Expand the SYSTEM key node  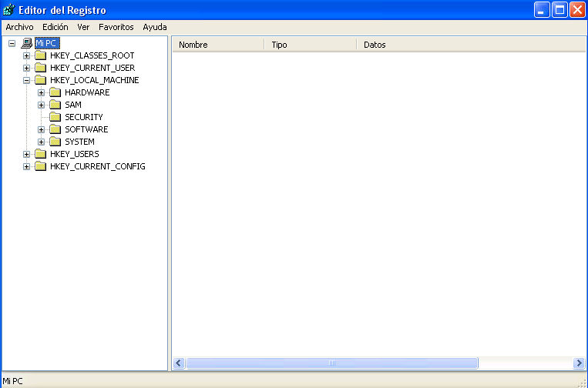click(x=41, y=142)
